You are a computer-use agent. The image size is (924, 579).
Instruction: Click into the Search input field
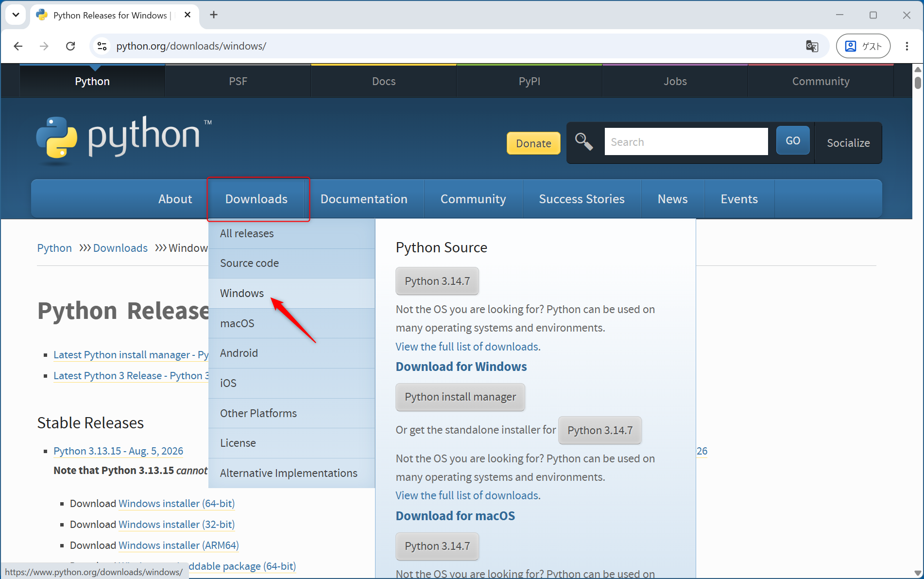click(x=686, y=142)
